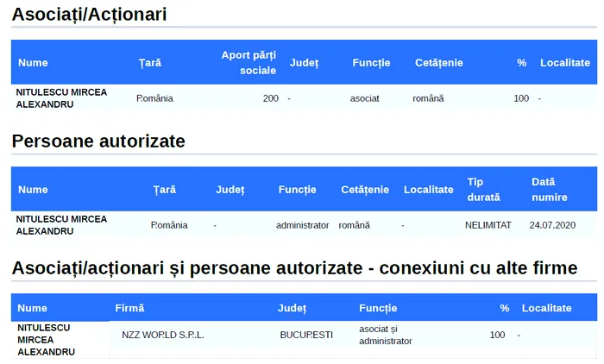Select the BUCUREȘTI county cell
The image size is (604, 364).
point(306,335)
